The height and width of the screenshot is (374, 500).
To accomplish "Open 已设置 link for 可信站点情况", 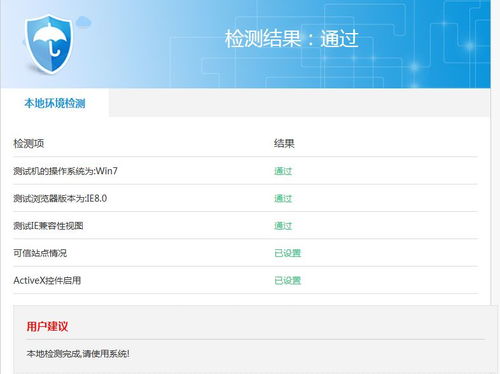I will (x=287, y=253).
